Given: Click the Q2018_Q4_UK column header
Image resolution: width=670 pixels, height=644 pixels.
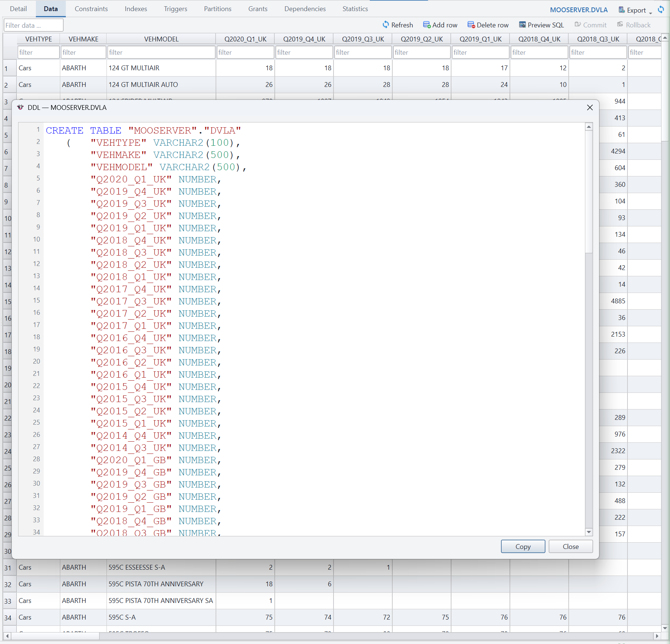Looking at the screenshot, I should 539,39.
